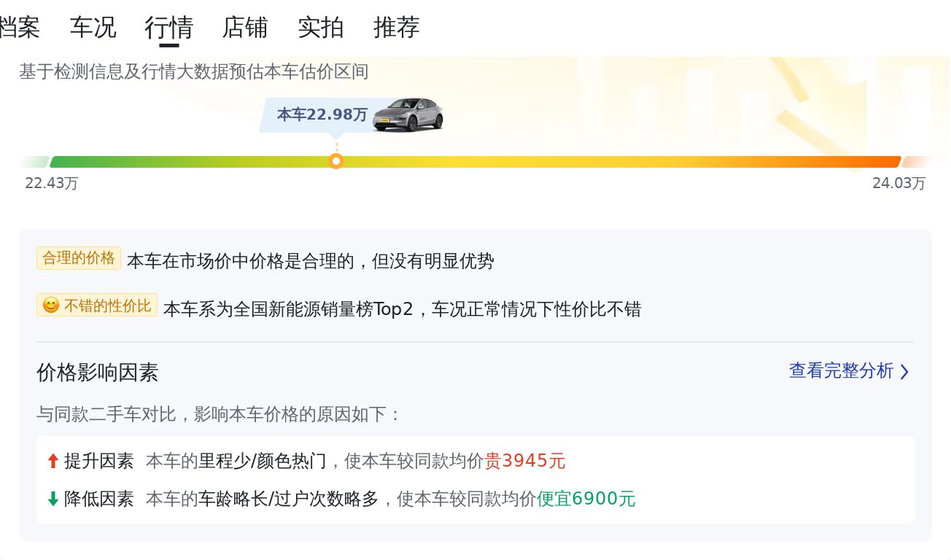The height and width of the screenshot is (560, 951).
Task: Click the 本车22.98万 price bubble
Action: (x=322, y=114)
